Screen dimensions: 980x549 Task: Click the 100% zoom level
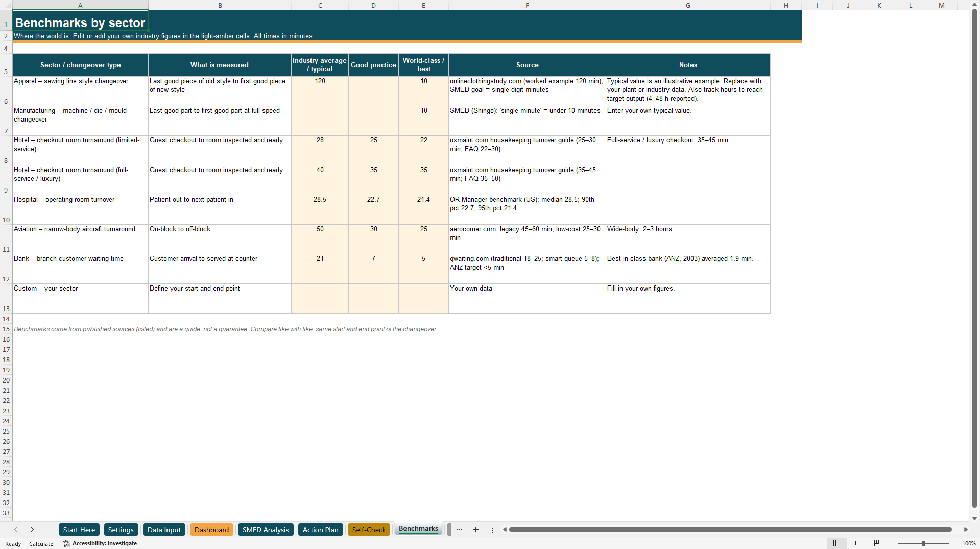click(969, 543)
